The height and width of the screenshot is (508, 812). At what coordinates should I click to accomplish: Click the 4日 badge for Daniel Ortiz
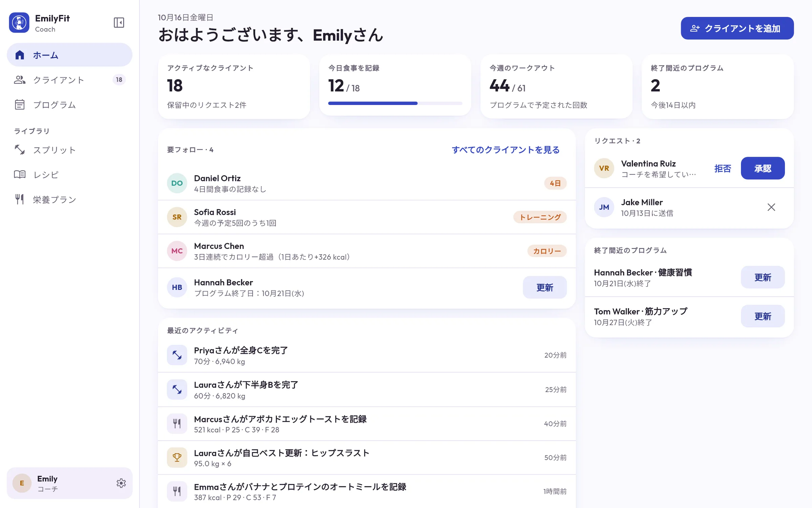555,183
